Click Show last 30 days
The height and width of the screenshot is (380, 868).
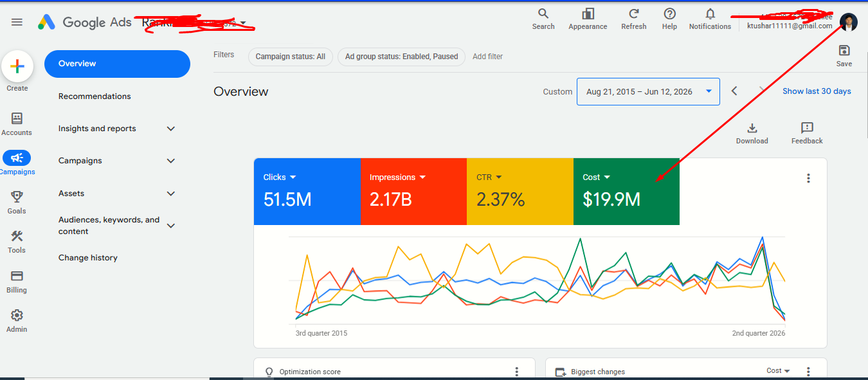tap(817, 91)
